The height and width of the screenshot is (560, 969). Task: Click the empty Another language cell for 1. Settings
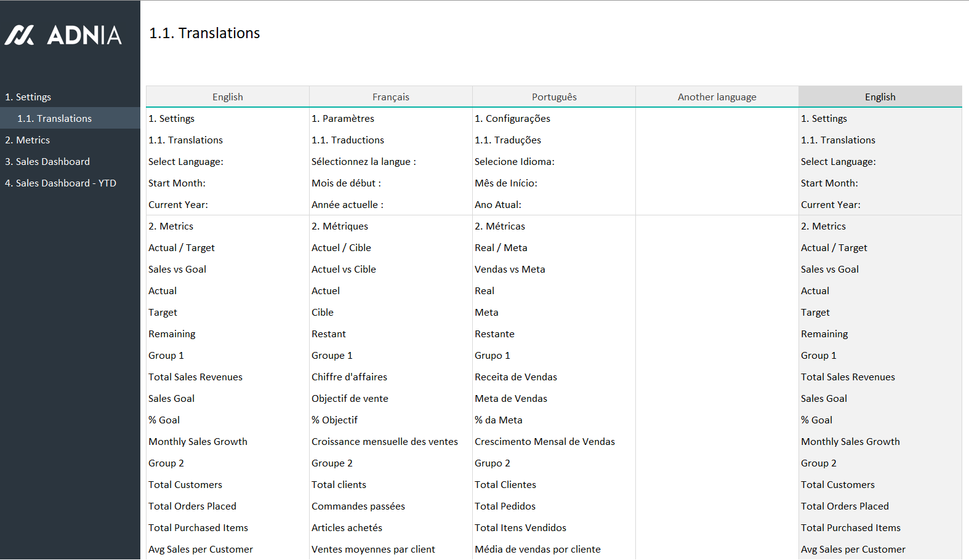pyautogui.click(x=717, y=119)
